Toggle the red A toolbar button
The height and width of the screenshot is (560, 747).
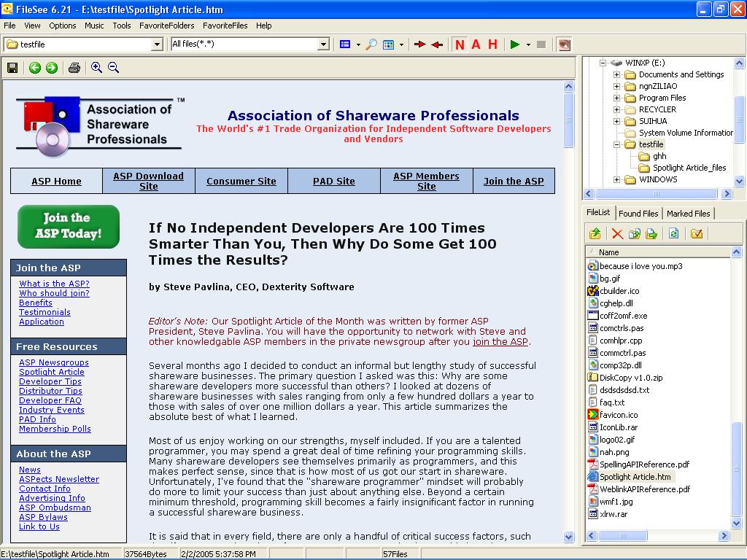[476, 44]
